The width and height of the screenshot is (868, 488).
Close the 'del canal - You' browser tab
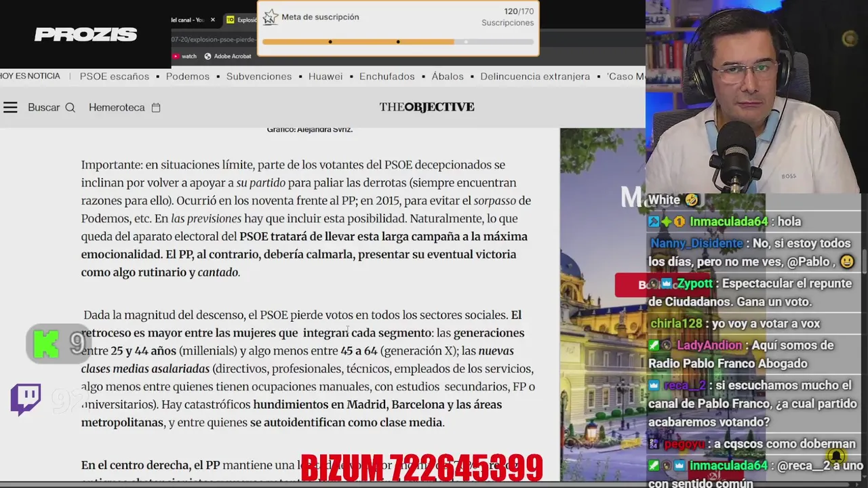pos(212,20)
